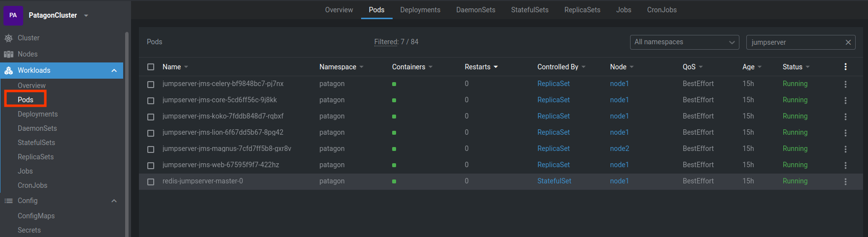The width and height of the screenshot is (868, 237).
Task: Toggle the select all pods checkbox
Action: [151, 67]
